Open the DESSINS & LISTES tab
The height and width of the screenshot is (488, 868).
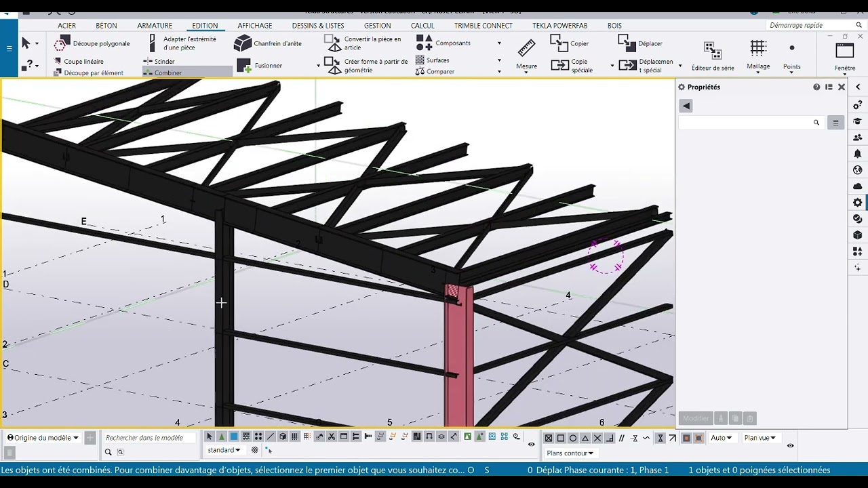point(318,26)
